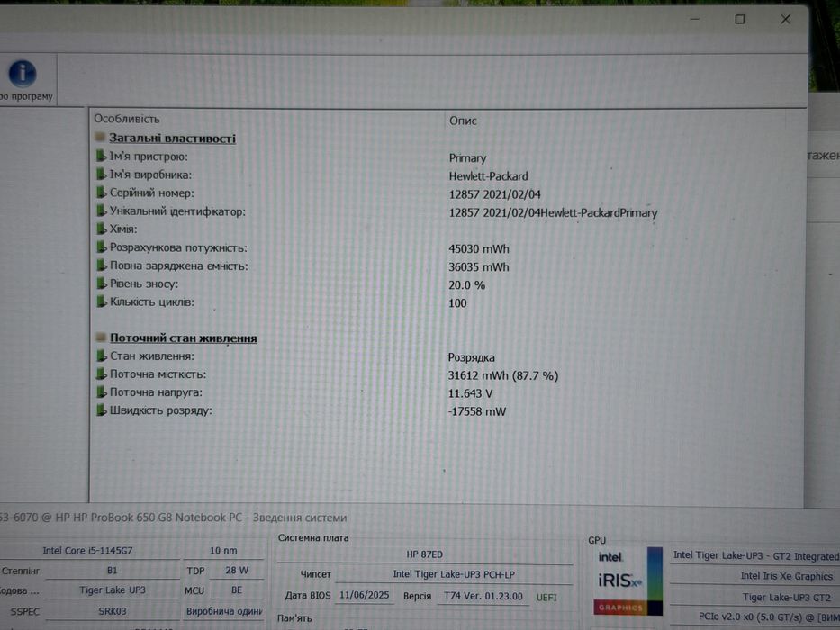This screenshot has width=840, height=630.
Task: Select the -17558 mW discharge rate value
Action: click(477, 412)
